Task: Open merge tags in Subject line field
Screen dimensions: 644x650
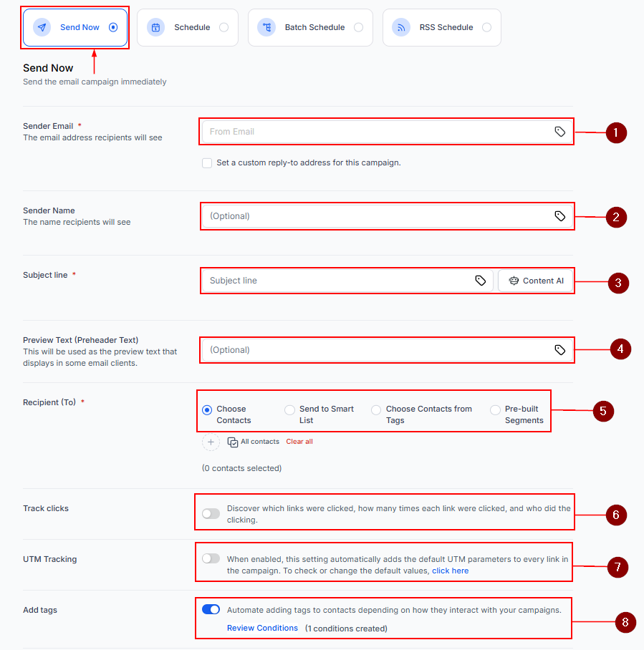Action: [480, 281]
